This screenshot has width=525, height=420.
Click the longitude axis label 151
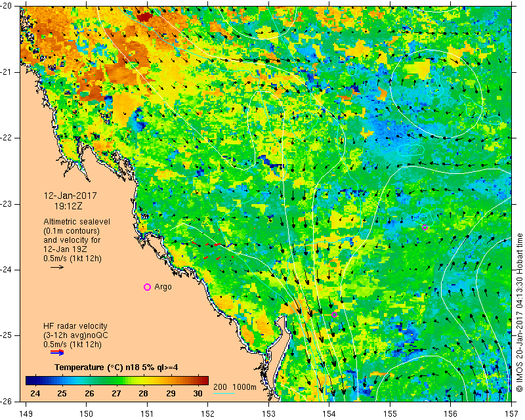coord(147,413)
